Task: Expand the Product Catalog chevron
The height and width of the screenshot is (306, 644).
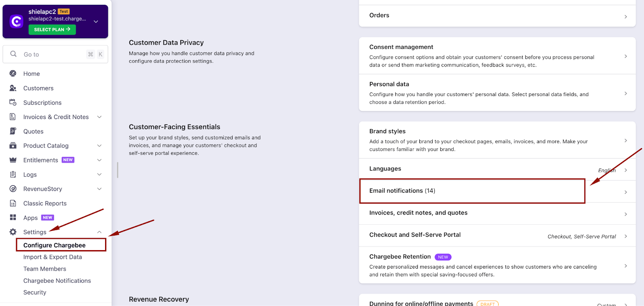Action: (99, 146)
